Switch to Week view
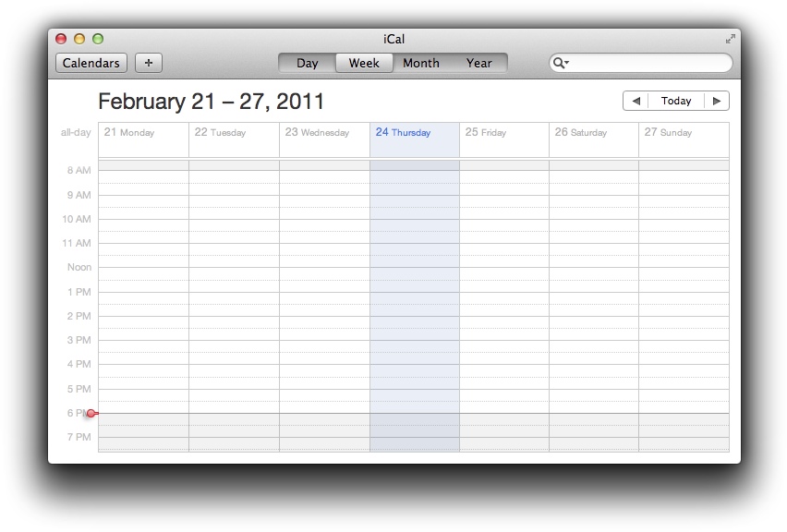Screen dimensions: 787x532 click(x=364, y=63)
